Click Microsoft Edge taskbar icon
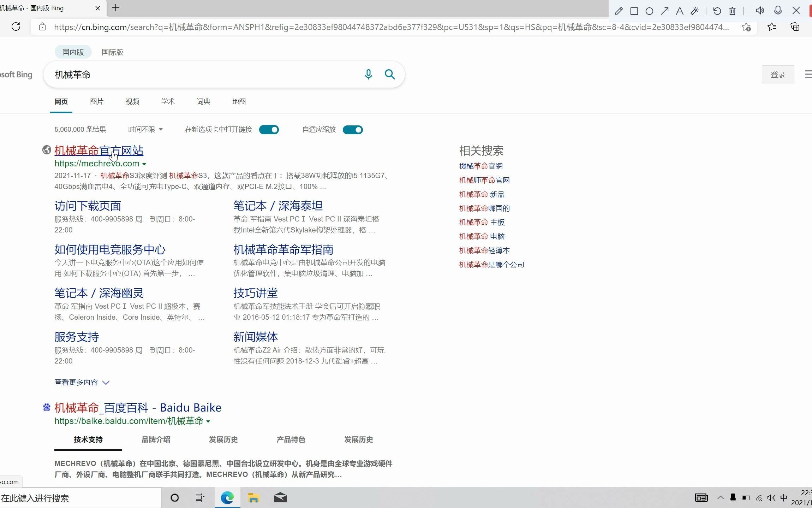This screenshot has width=812, height=508. 227,498
